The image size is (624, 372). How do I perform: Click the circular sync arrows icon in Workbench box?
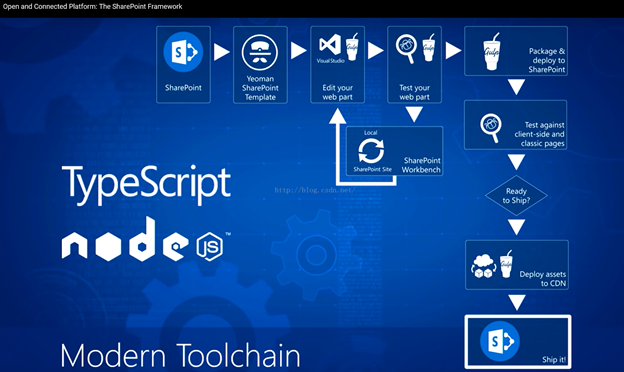pos(371,151)
